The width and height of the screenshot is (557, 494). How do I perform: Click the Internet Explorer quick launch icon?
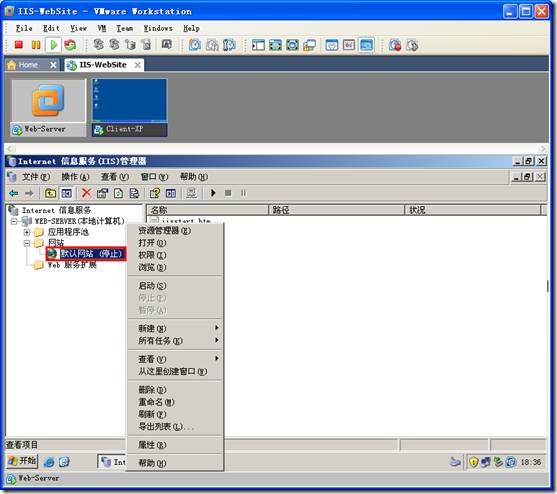(x=49, y=462)
